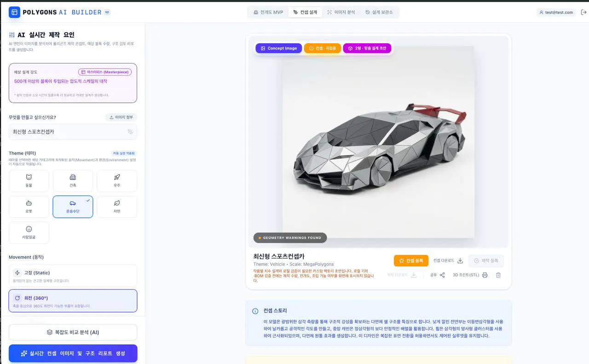Click the 자동 설정 적용됨 badge

(124, 153)
